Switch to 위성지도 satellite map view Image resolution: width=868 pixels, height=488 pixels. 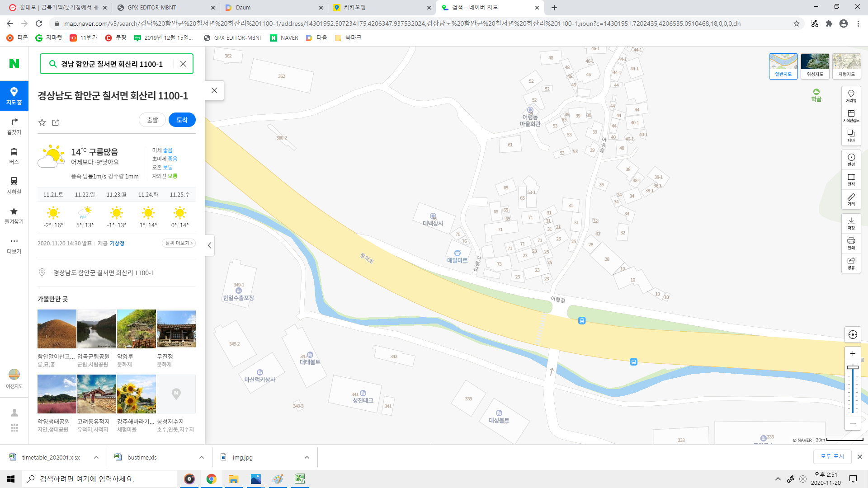(815, 66)
